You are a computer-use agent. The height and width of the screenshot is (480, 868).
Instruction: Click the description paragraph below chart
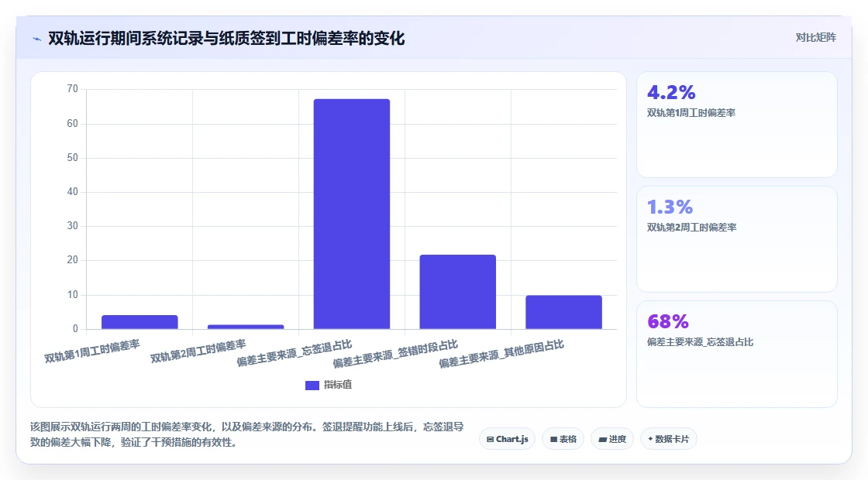coord(247,434)
